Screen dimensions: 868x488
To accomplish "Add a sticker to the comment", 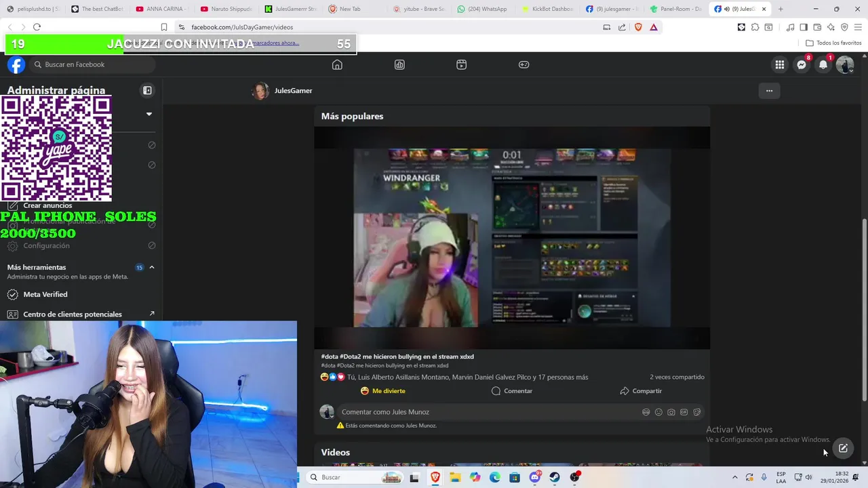I will (x=696, y=412).
